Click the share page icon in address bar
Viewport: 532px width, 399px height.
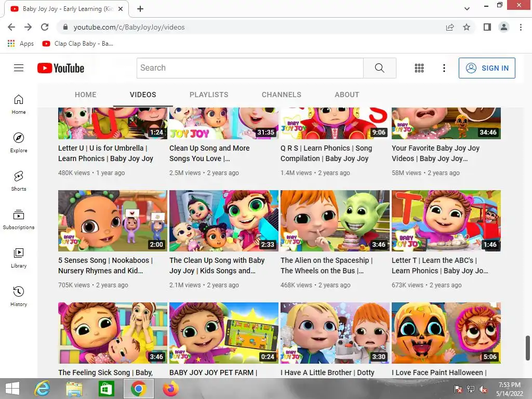point(450,27)
